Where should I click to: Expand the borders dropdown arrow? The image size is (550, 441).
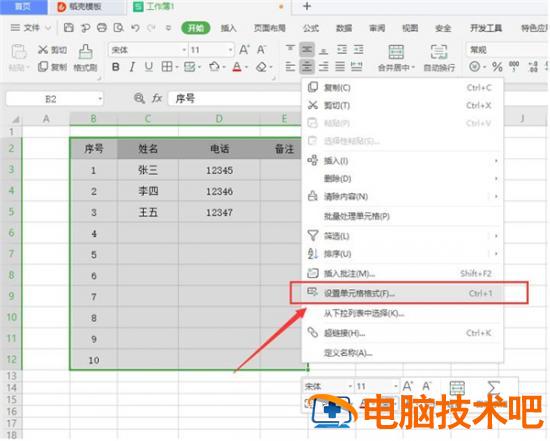pos(176,67)
